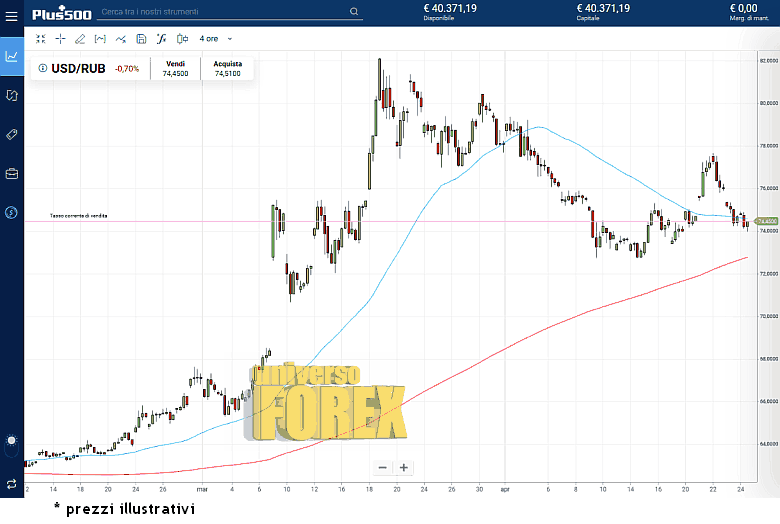
Task: Select the pencil drawing tool
Action: [x=80, y=39]
